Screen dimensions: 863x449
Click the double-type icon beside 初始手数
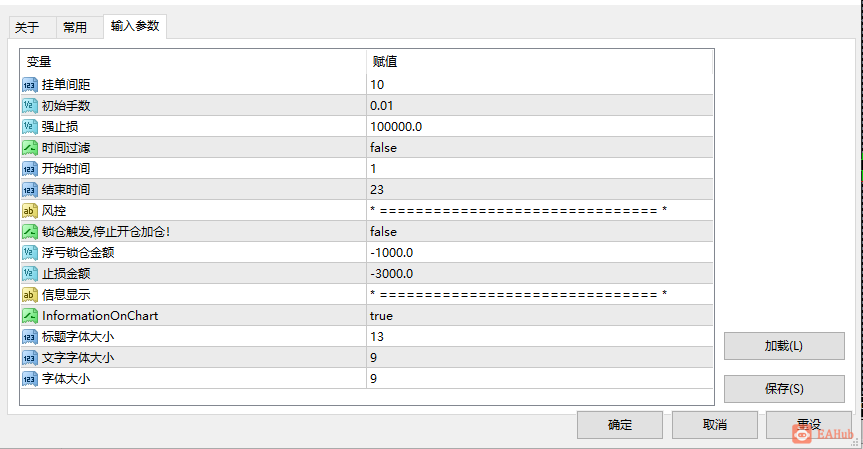click(x=30, y=106)
